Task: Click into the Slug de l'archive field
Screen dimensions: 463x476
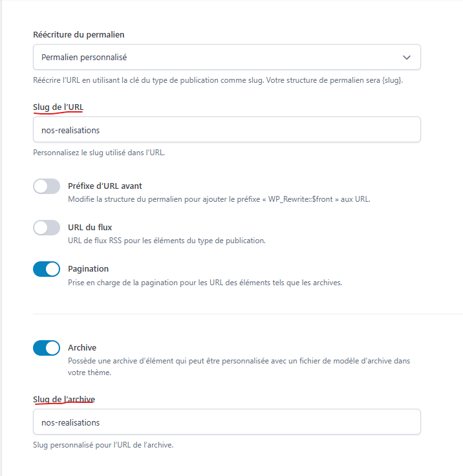Action: pos(227,422)
